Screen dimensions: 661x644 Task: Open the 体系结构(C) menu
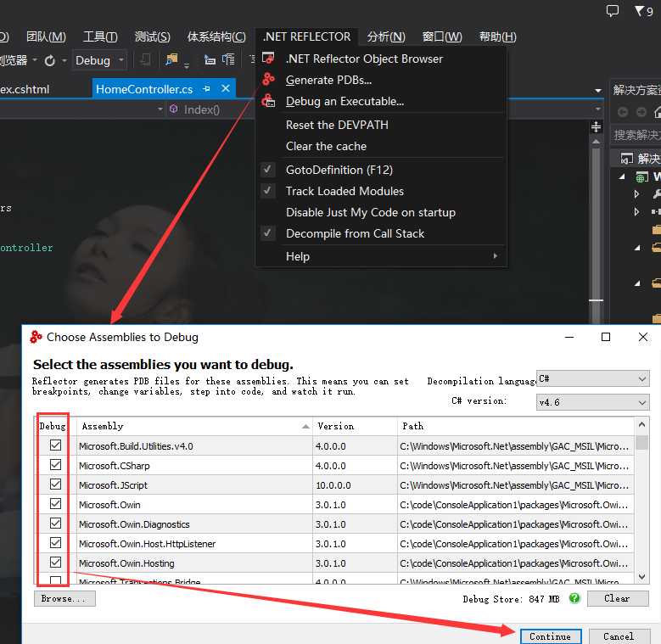(216, 36)
